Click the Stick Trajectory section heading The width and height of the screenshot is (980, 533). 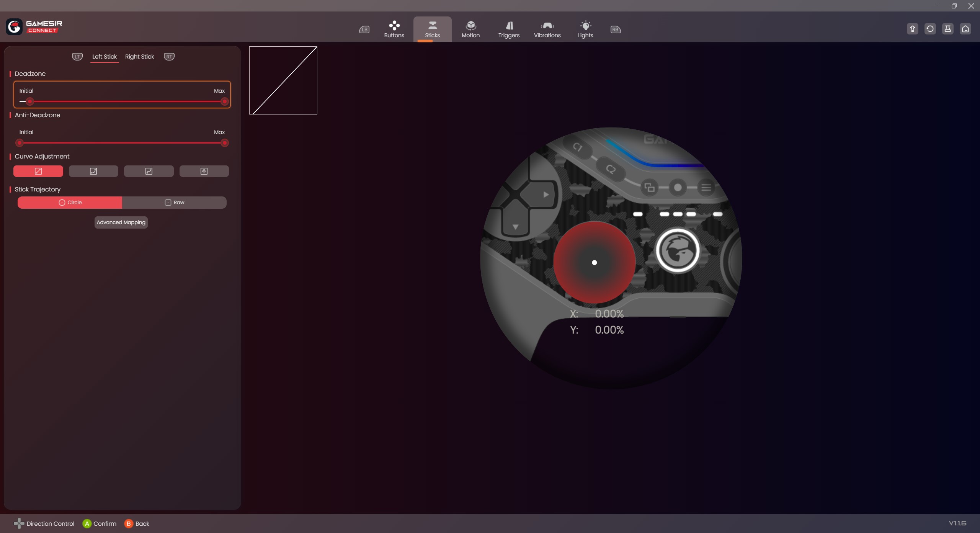coord(38,189)
